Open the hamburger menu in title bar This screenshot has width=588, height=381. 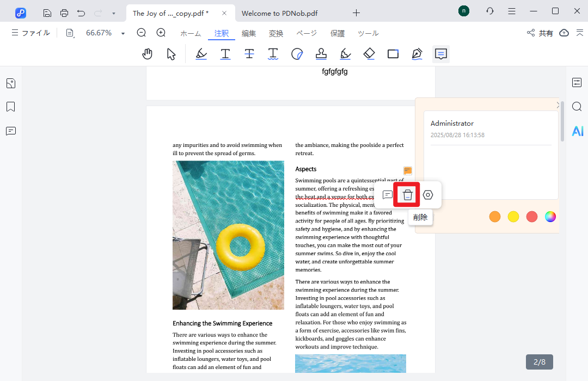click(x=512, y=11)
